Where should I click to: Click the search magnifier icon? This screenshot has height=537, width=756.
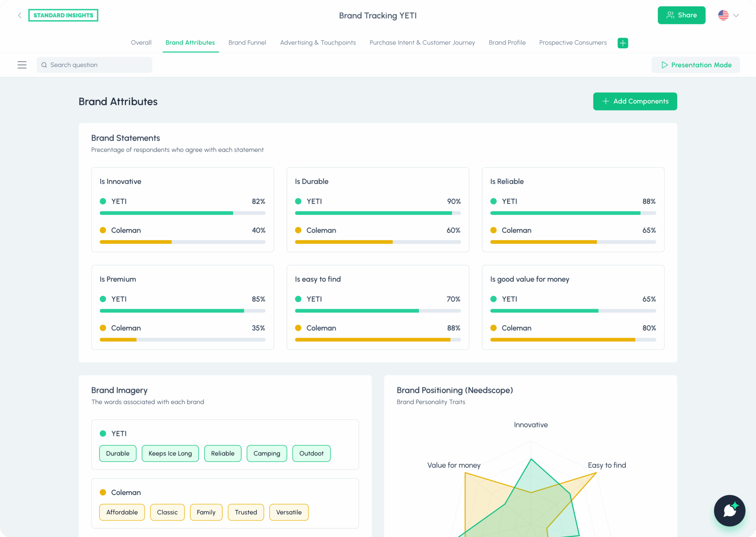coord(44,65)
